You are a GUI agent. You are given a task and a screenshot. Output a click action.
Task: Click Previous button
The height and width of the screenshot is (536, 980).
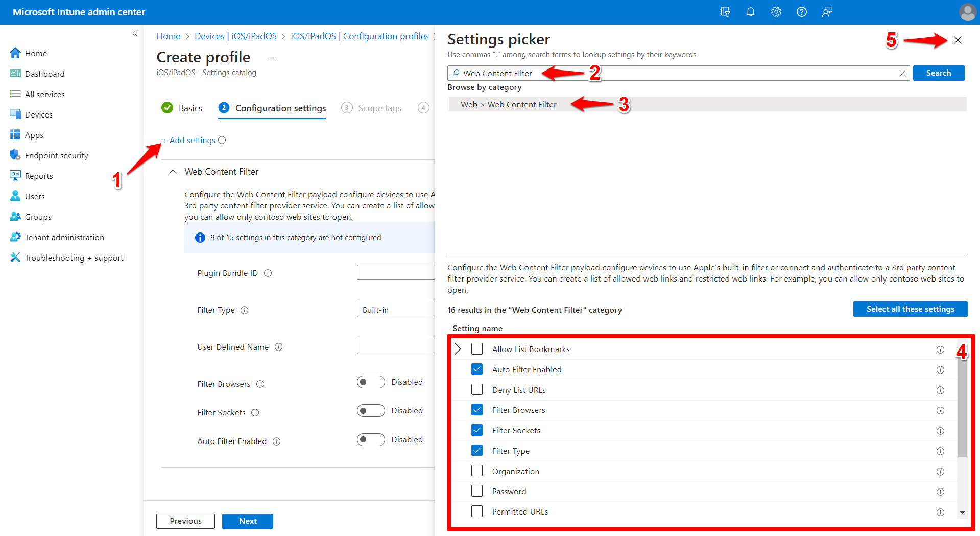click(x=185, y=521)
